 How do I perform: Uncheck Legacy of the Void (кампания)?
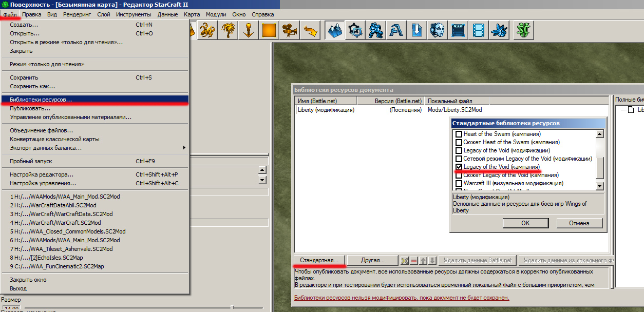coord(459,167)
